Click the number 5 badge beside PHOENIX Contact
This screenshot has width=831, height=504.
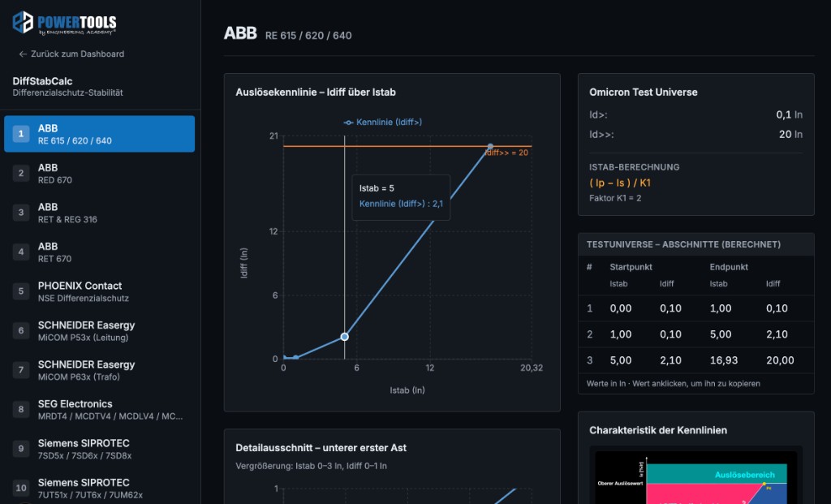21,291
